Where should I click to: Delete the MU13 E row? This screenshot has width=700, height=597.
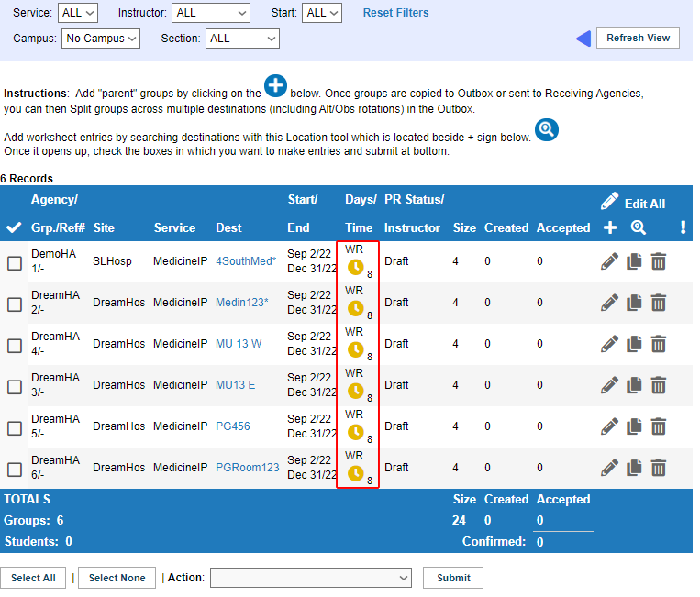pyautogui.click(x=659, y=385)
